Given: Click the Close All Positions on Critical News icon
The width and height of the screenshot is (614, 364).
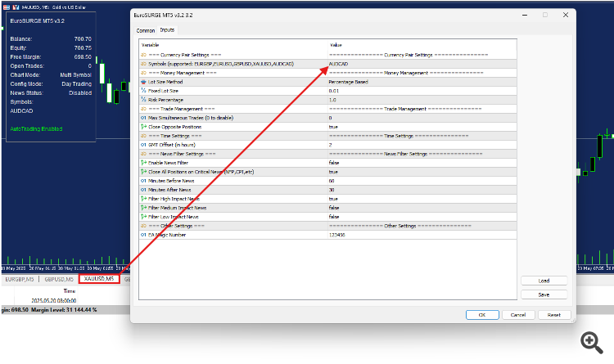Looking at the screenshot, I should [x=143, y=172].
